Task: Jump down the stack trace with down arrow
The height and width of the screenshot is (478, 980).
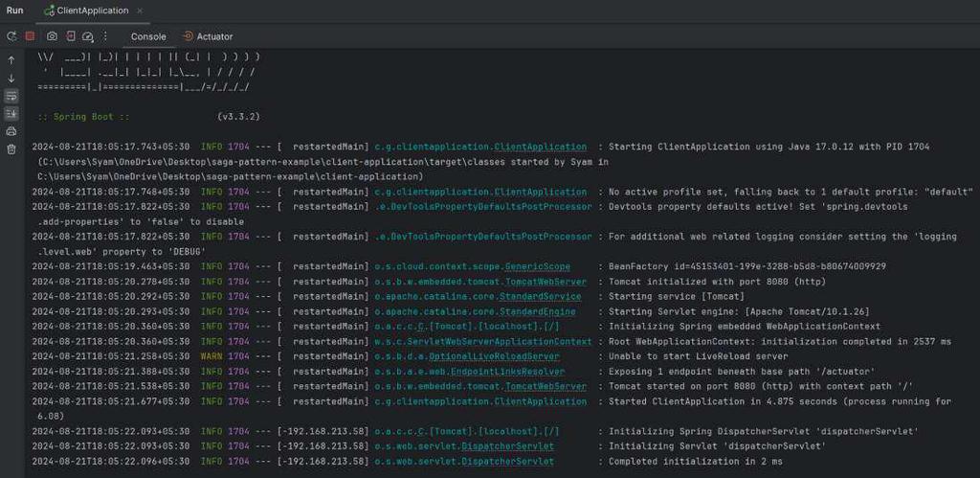Action: (x=11, y=79)
